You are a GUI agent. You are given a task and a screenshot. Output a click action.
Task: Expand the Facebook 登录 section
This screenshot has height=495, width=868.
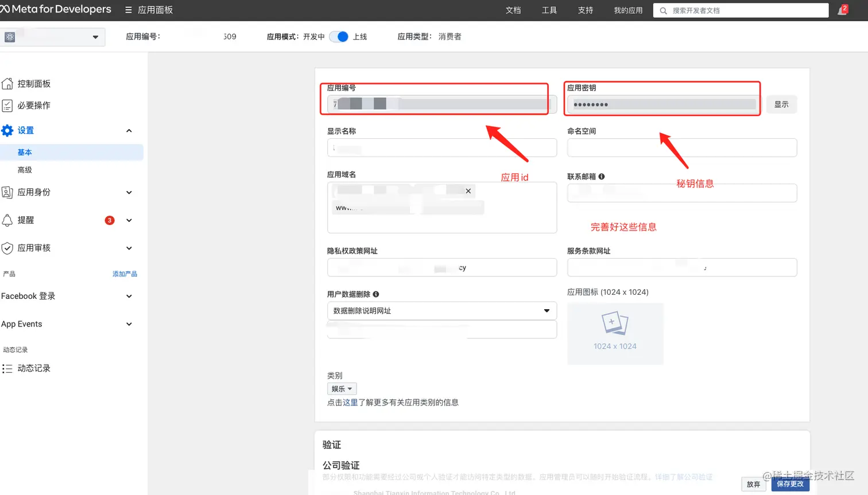point(129,297)
